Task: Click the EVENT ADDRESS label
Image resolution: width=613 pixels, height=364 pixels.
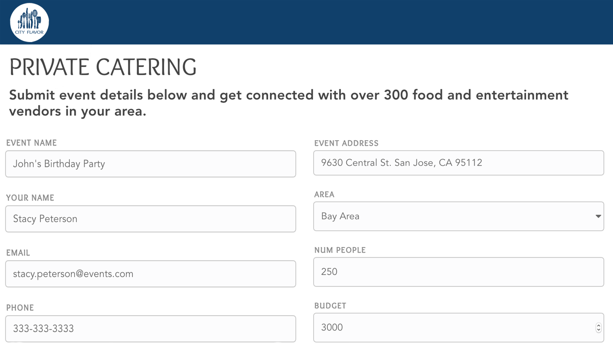Action: coord(346,143)
